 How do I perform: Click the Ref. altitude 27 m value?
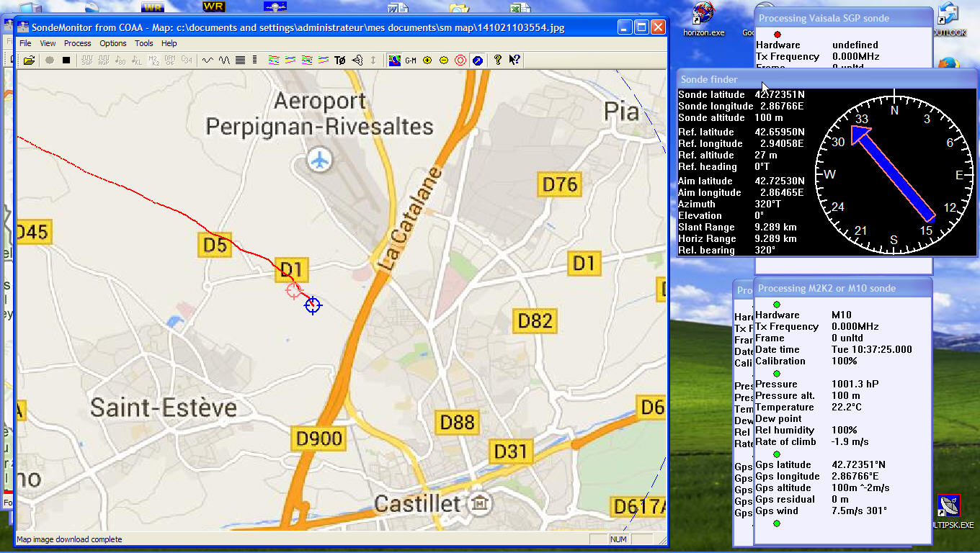click(766, 155)
